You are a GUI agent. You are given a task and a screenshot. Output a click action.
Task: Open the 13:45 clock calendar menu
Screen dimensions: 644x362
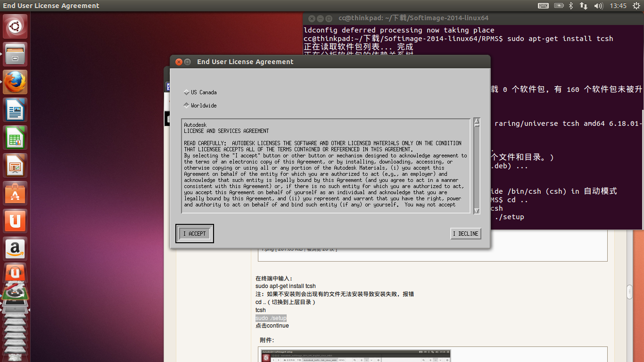618,6
